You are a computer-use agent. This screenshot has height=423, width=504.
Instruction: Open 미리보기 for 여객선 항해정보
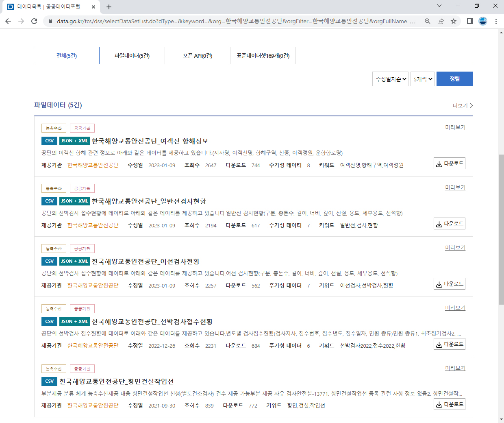(455, 127)
